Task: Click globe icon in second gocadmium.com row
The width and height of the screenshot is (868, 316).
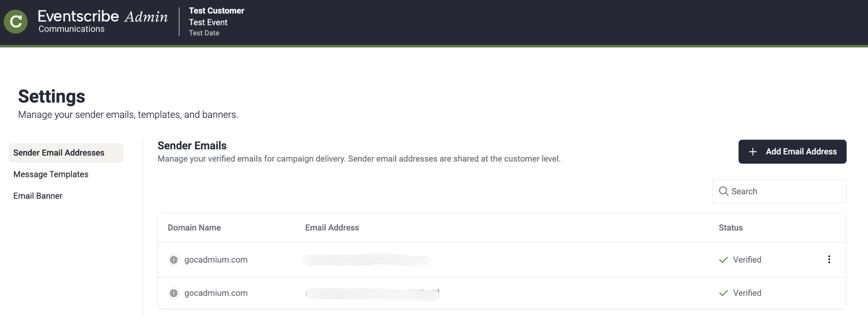Action: (x=174, y=293)
